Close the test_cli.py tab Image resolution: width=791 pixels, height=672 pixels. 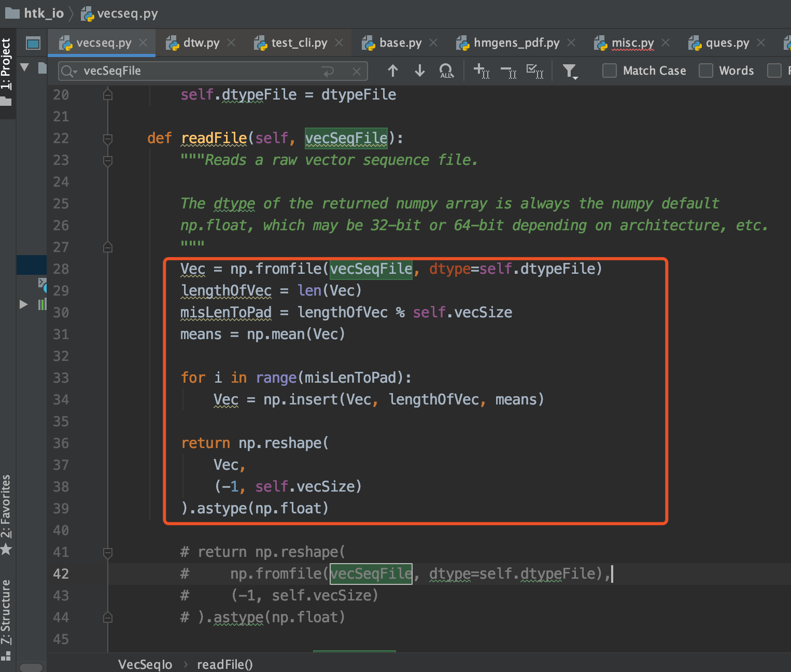(x=339, y=43)
